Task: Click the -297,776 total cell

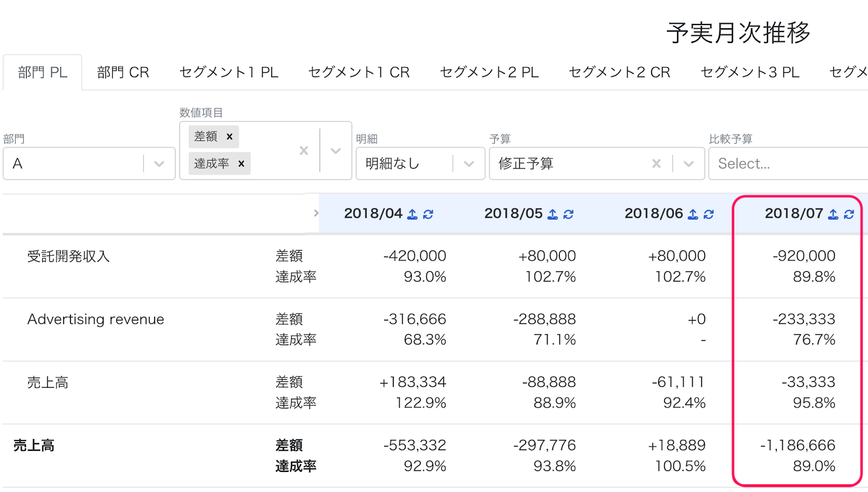Action: click(545, 445)
